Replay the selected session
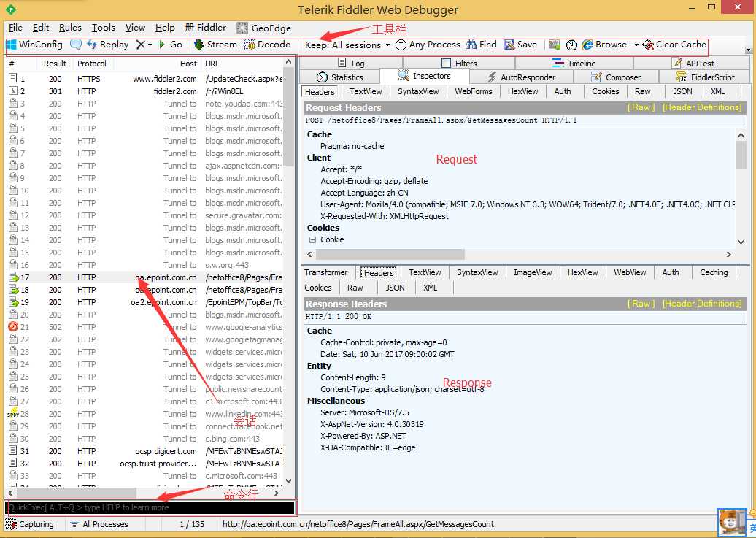Image resolution: width=756 pixels, height=538 pixels. click(108, 45)
